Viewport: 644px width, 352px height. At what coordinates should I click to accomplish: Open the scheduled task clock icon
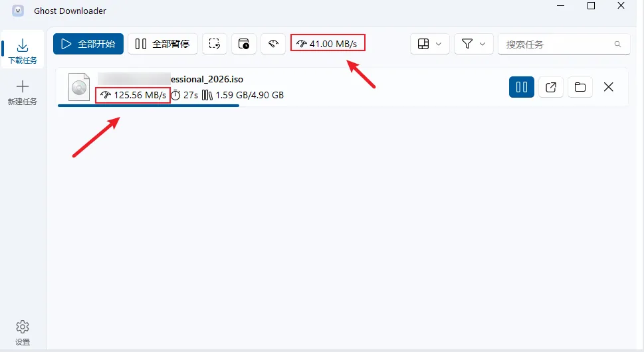244,44
